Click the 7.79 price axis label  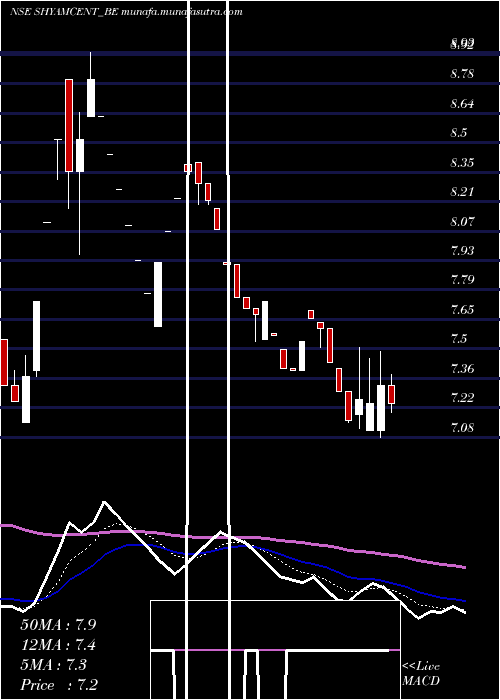[x=462, y=280]
